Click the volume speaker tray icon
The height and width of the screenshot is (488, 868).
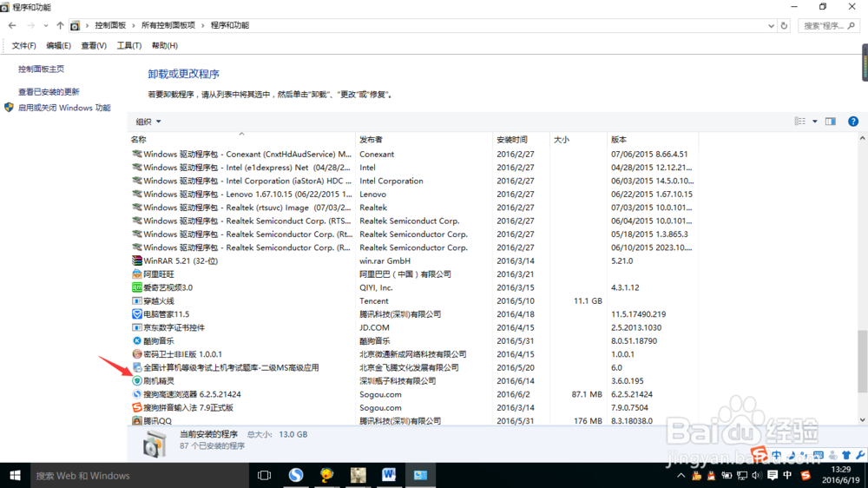(757, 475)
